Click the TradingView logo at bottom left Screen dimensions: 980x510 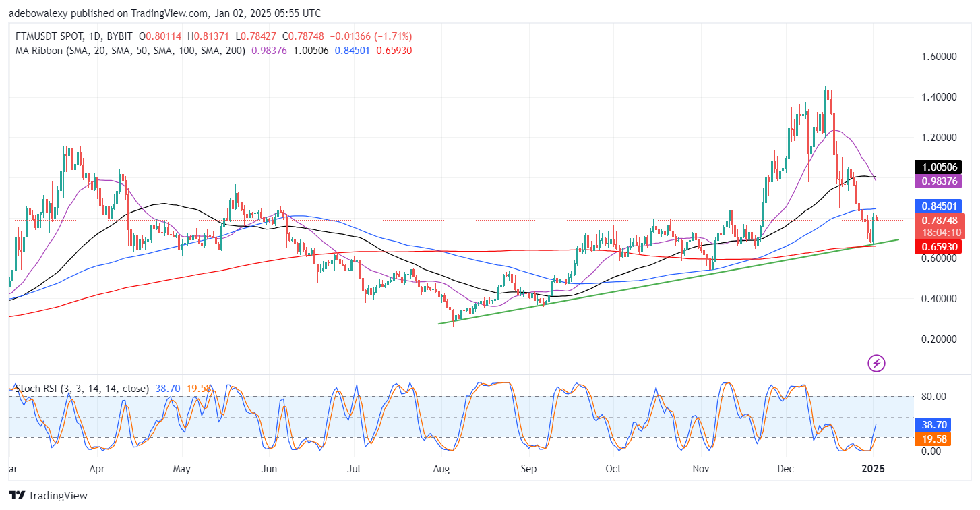coord(48,496)
